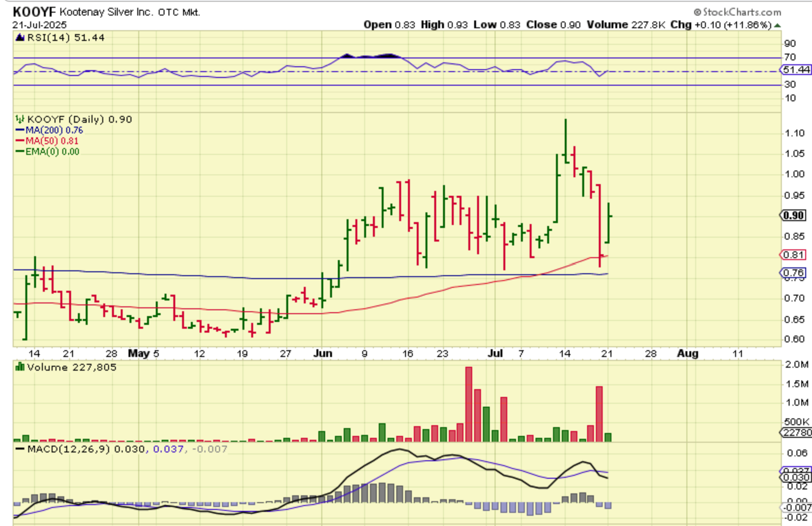812x526 pixels.
Task: Click the Close 0.90 value in header
Action: coord(554,25)
